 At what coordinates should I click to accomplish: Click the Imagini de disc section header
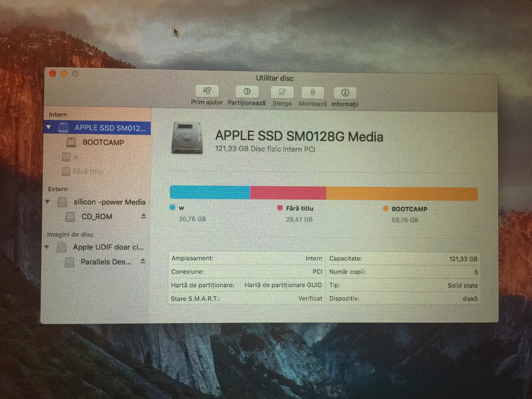pyautogui.click(x=70, y=235)
